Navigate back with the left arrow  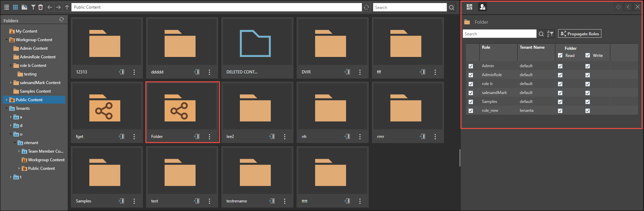pos(50,7)
